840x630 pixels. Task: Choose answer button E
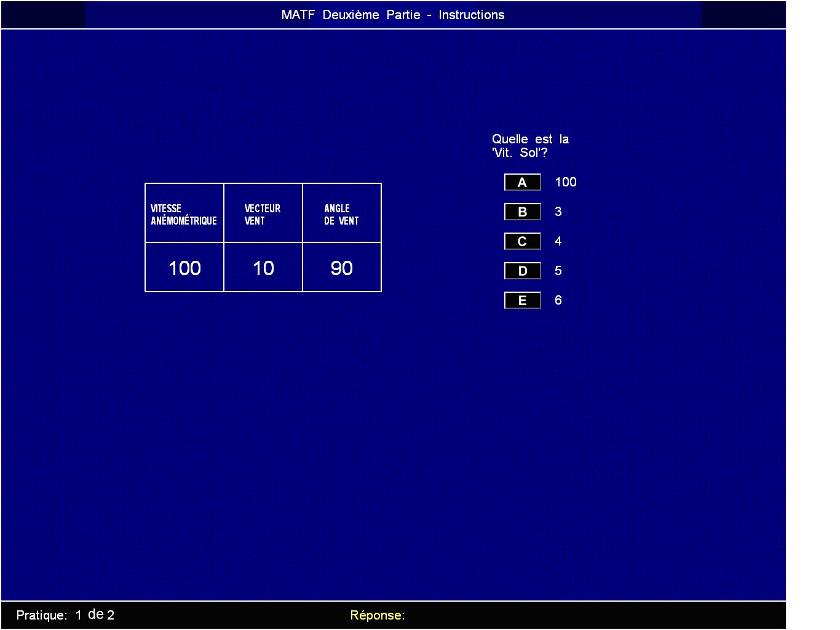[x=522, y=300]
